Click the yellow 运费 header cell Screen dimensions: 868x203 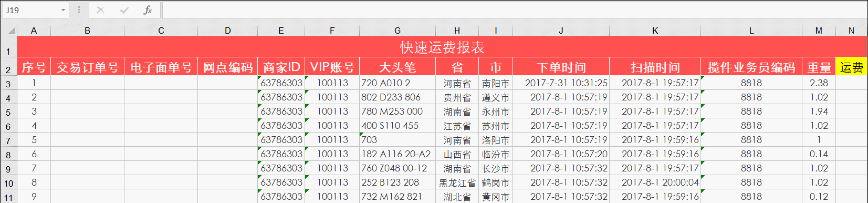click(851, 67)
